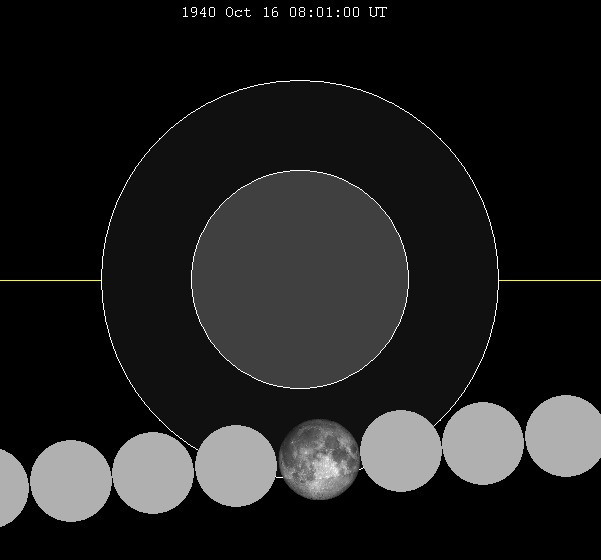Click the penumbra ring right of the umbra
Image resolution: width=601 pixels, height=560 pixels.
coord(454,280)
